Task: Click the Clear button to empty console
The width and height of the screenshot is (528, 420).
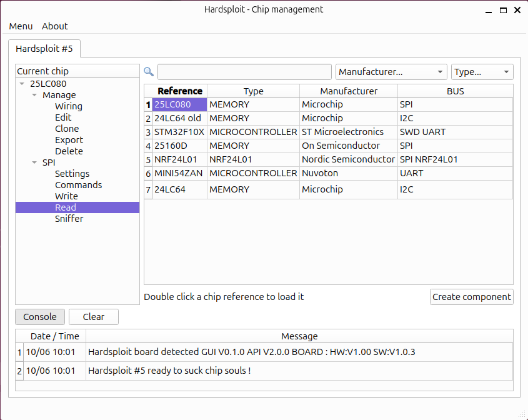Action: point(93,317)
